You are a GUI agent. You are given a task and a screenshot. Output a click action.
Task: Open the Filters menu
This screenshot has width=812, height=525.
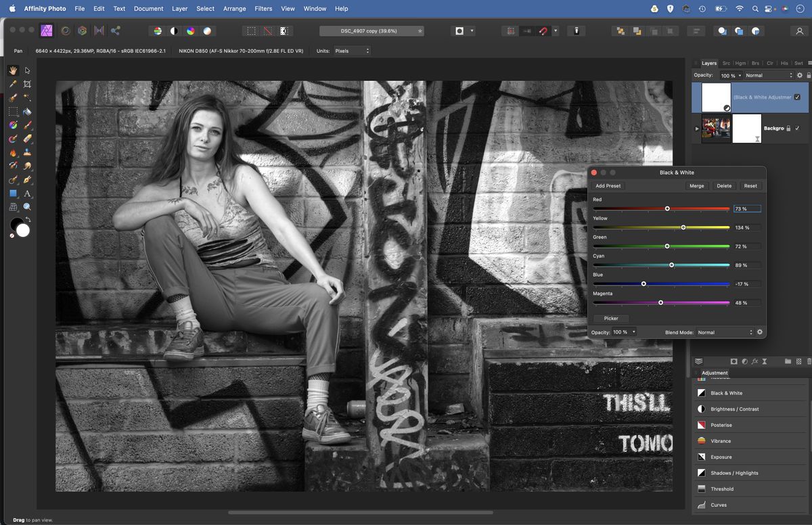click(263, 8)
